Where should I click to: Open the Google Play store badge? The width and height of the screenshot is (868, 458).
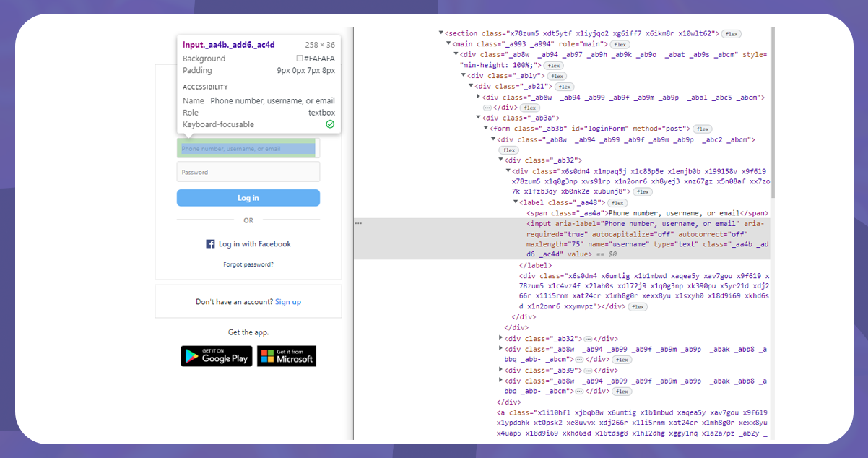tap(216, 356)
